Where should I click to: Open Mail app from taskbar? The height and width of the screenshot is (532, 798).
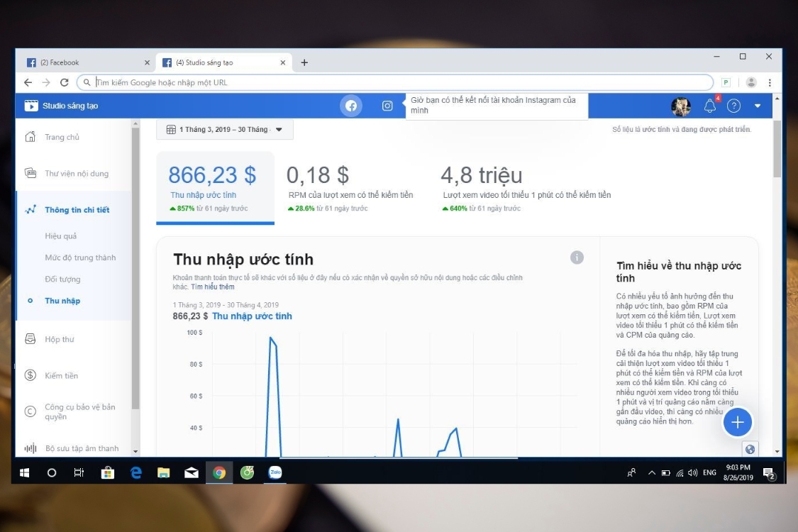(x=192, y=473)
